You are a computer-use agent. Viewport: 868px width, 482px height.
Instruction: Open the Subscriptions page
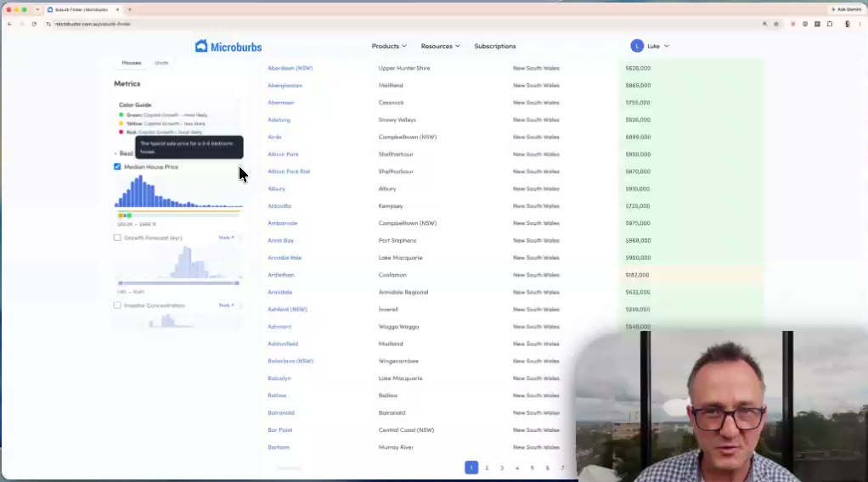tap(495, 46)
